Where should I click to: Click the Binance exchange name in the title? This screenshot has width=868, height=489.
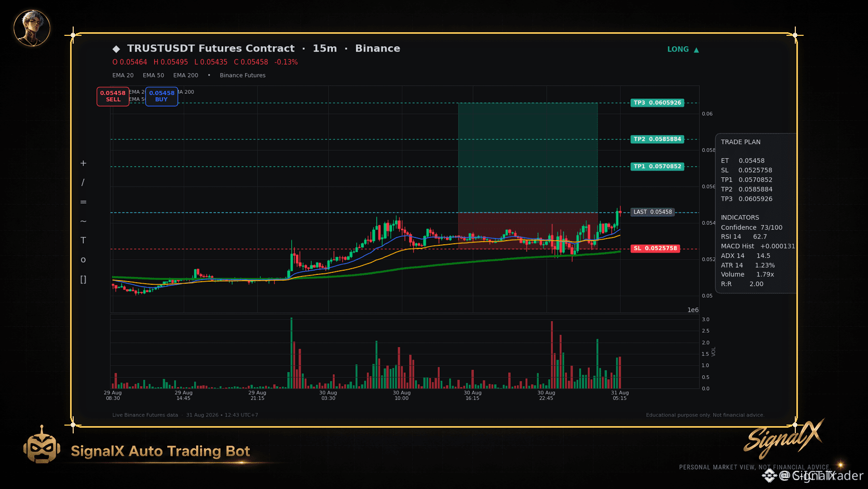click(377, 48)
